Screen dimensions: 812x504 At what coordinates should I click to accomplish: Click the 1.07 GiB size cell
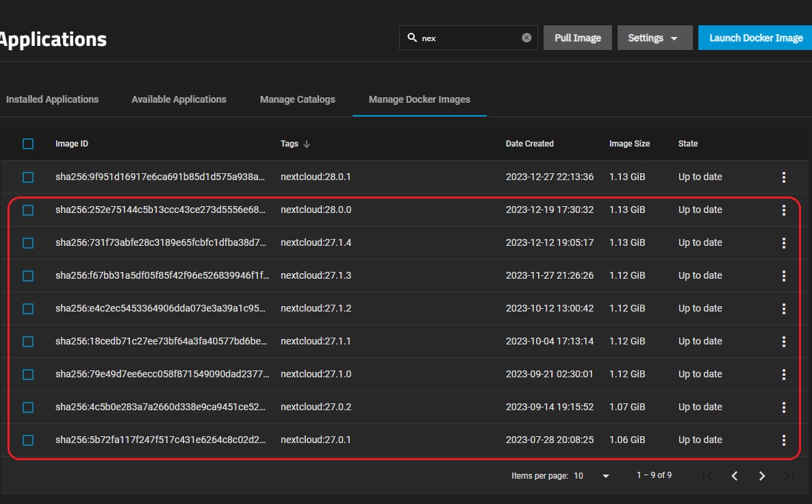click(627, 407)
